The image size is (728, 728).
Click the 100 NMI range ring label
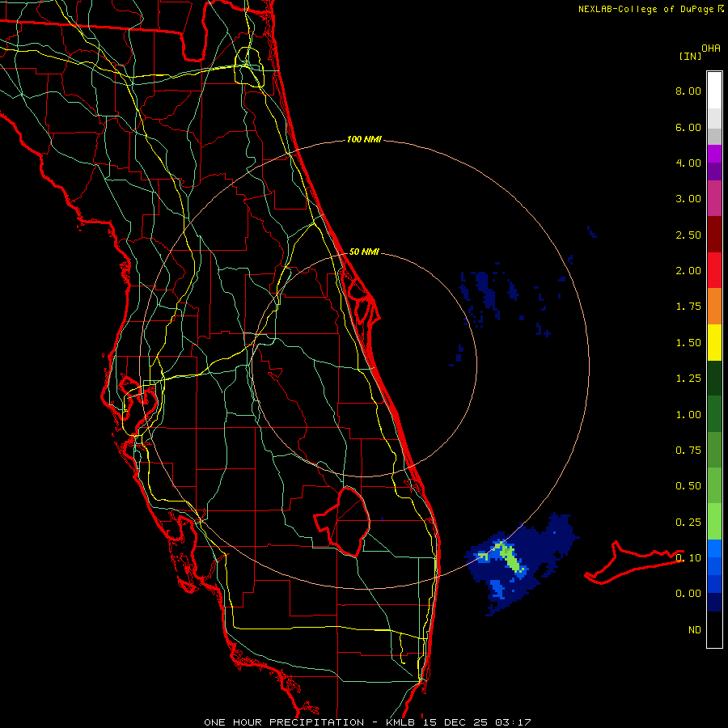point(364,139)
